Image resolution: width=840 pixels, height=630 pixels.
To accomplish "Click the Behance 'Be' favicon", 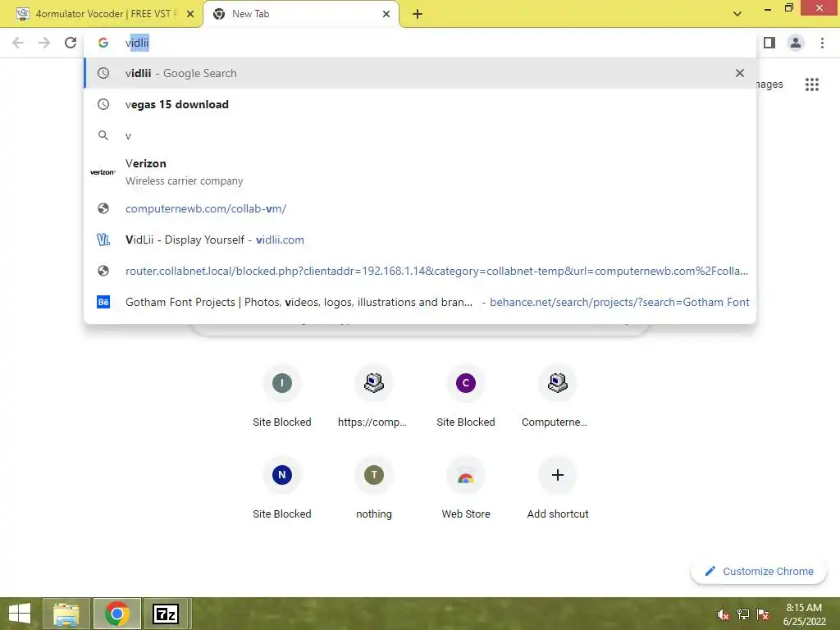I will pos(103,302).
